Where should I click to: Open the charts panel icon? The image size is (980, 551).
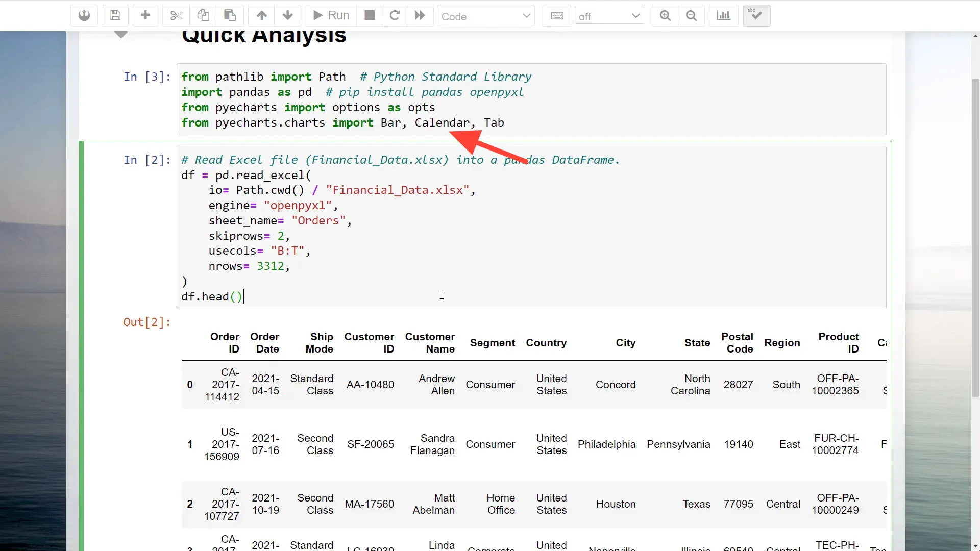pos(724,15)
